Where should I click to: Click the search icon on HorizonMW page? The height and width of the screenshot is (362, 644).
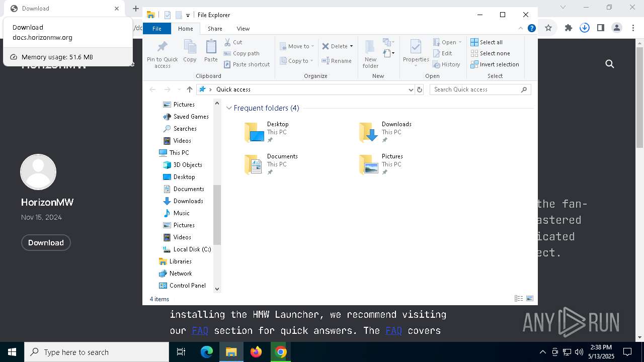(610, 64)
